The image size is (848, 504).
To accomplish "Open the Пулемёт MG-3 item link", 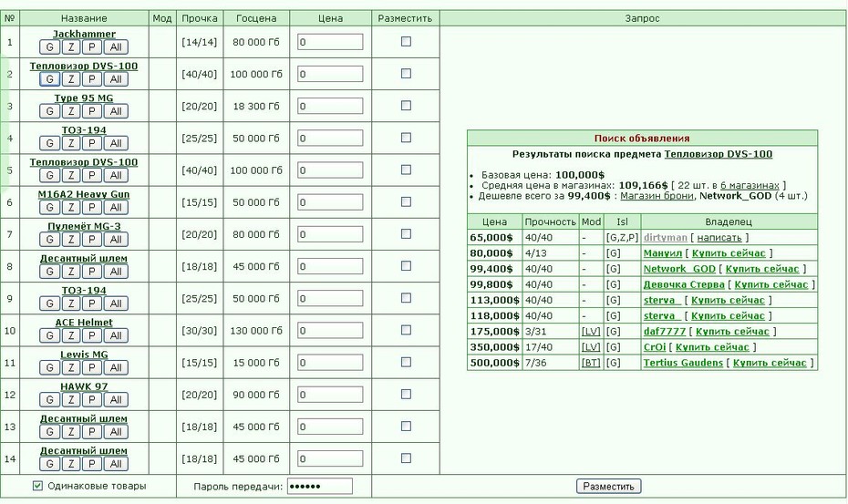I will pos(84,226).
